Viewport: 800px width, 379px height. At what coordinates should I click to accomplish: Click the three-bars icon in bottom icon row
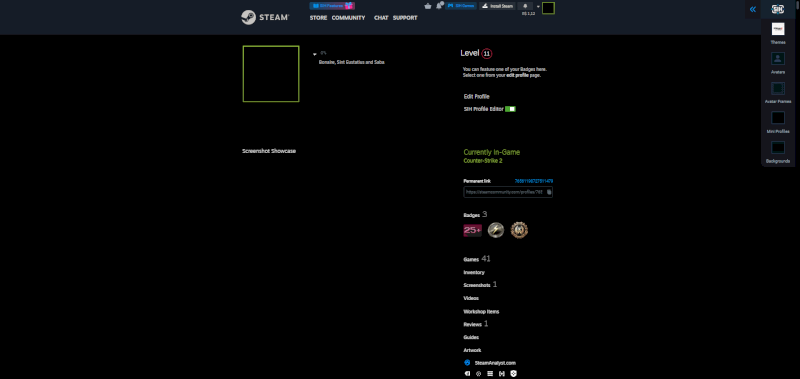click(490, 374)
